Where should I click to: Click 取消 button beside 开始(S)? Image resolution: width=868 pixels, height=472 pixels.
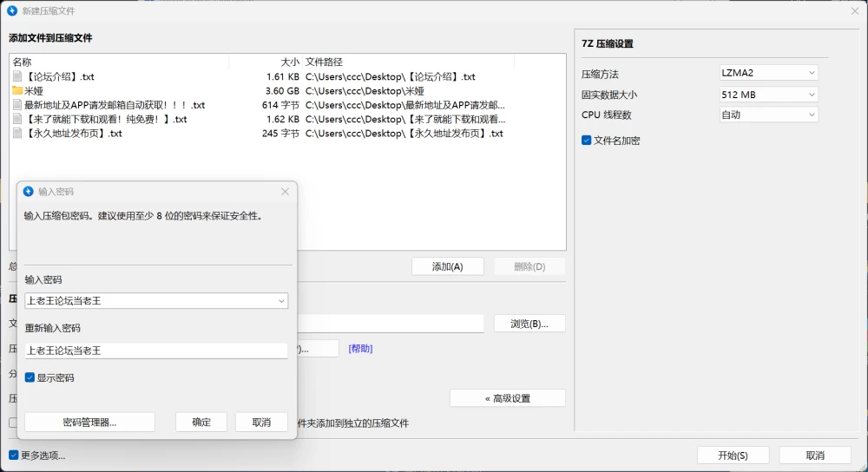pyautogui.click(x=815, y=456)
